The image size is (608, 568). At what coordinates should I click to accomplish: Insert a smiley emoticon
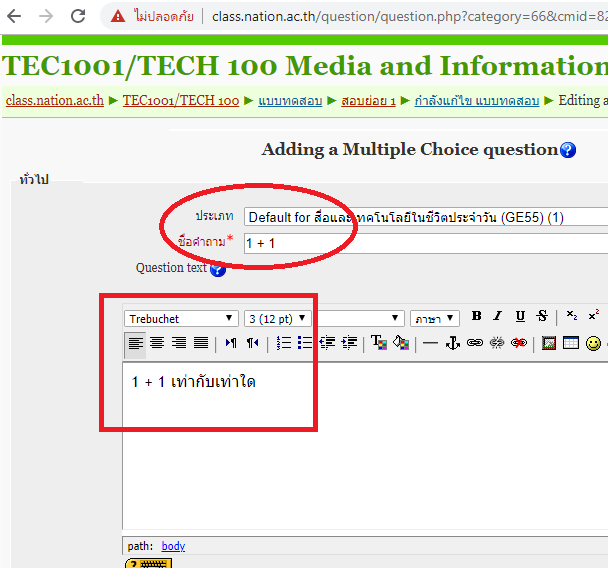click(x=594, y=343)
